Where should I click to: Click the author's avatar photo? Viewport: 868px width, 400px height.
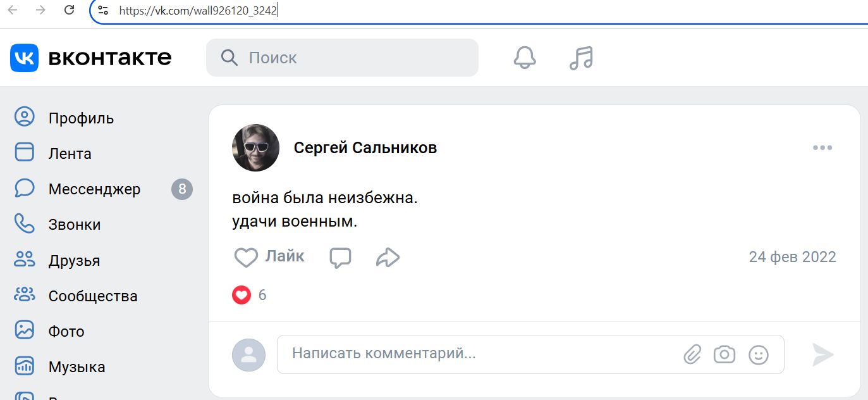coord(255,148)
